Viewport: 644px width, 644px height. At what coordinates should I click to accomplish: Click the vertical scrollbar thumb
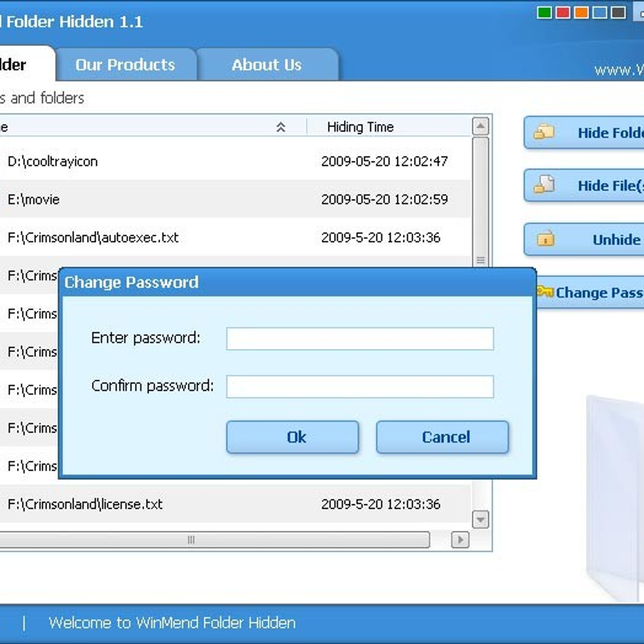[x=481, y=201]
